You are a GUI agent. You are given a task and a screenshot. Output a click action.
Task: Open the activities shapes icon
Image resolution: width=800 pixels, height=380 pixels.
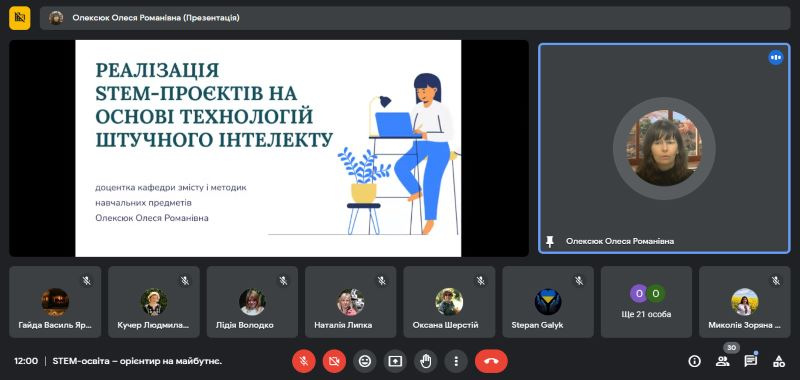(779, 361)
